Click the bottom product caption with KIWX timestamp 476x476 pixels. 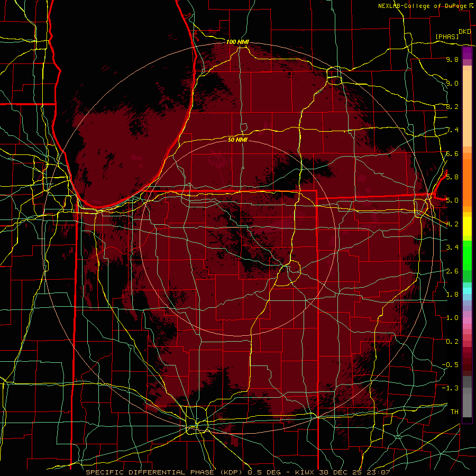pyautogui.click(x=238, y=472)
